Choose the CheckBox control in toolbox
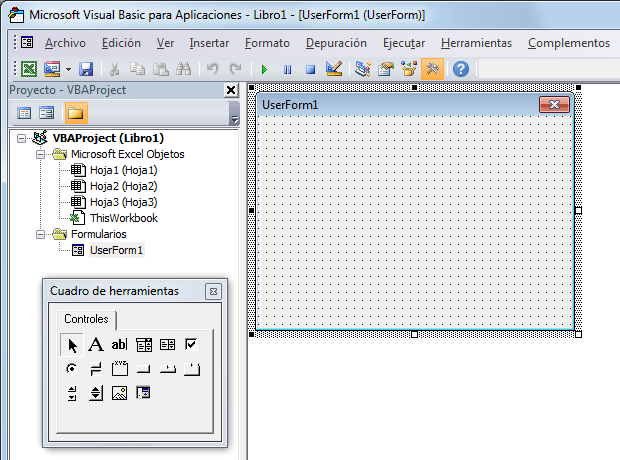The width and height of the screenshot is (620, 460). (191, 345)
